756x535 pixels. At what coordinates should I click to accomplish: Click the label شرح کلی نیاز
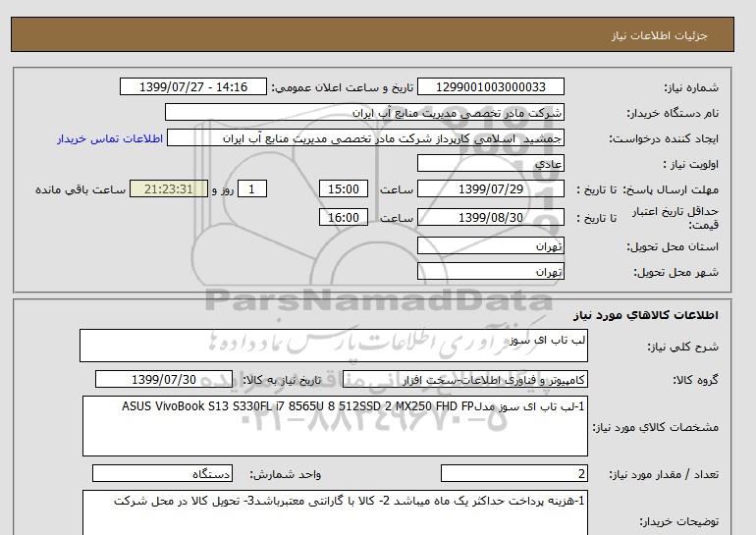[682, 347]
